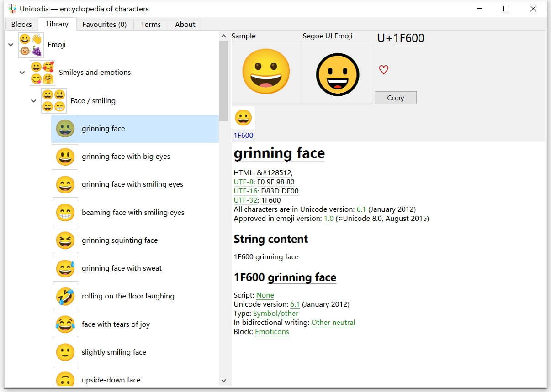Screen dimensions: 551x392
Task: Select the upside-down face label
Action: pos(111,380)
